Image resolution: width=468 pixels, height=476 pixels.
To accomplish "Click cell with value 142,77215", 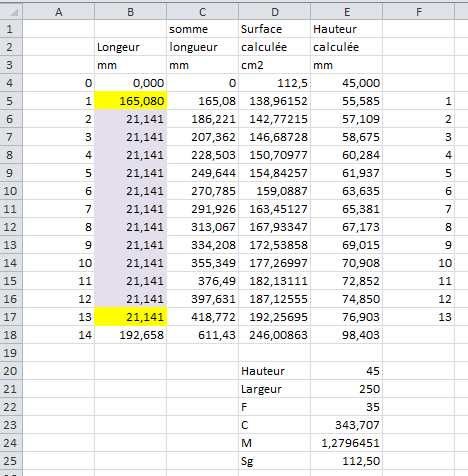I will pos(274,119).
